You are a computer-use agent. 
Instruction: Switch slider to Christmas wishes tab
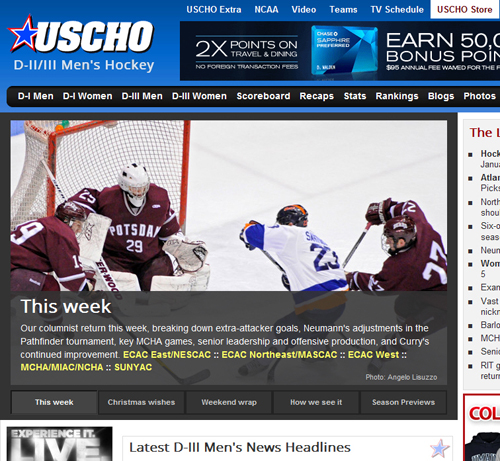tap(141, 402)
